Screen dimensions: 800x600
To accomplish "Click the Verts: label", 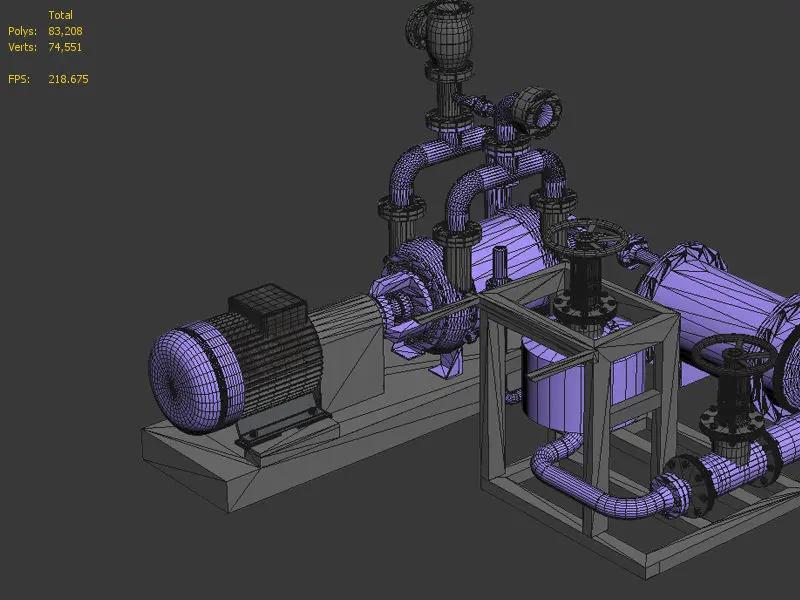I will pos(22,47).
